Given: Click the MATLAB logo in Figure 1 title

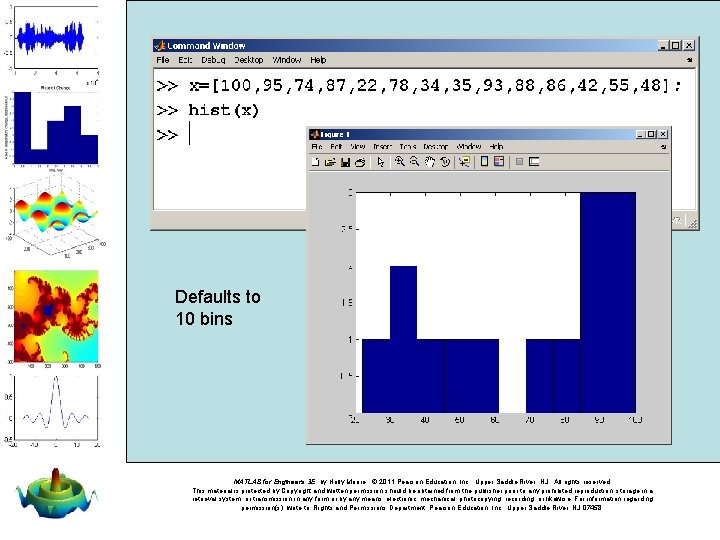Looking at the screenshot, I should click(x=315, y=134).
